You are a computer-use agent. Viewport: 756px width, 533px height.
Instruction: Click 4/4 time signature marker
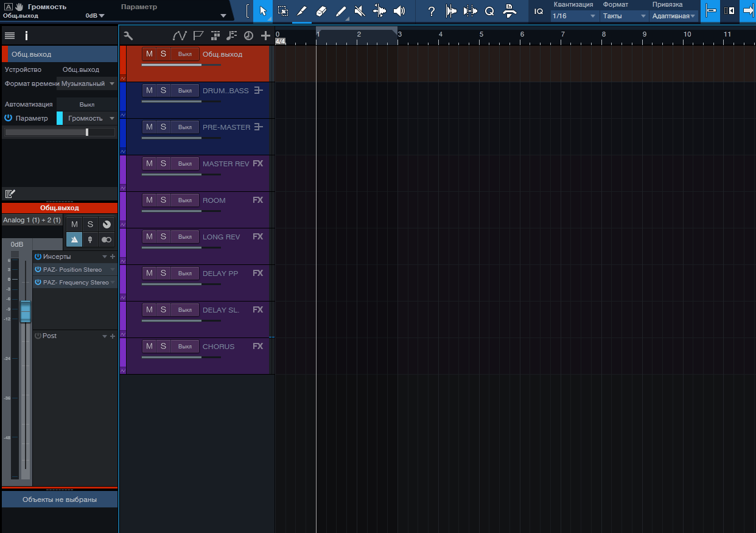[281, 41]
